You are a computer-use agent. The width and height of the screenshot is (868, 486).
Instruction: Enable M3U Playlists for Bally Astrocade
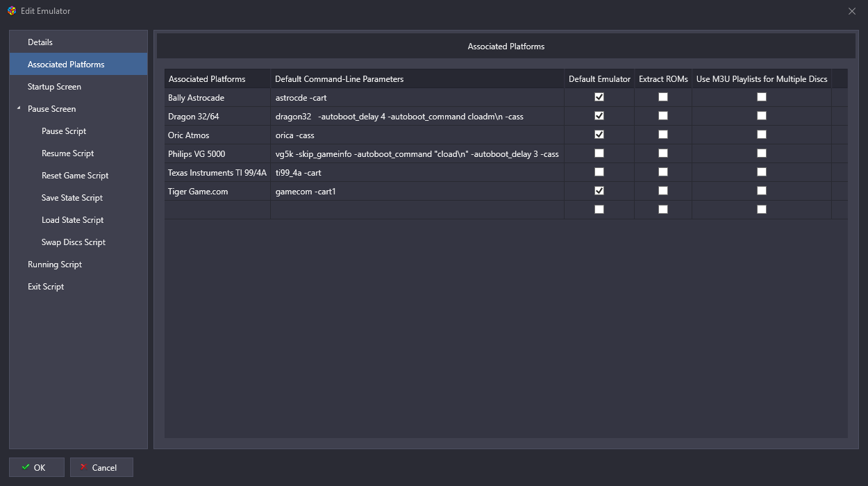coord(762,97)
